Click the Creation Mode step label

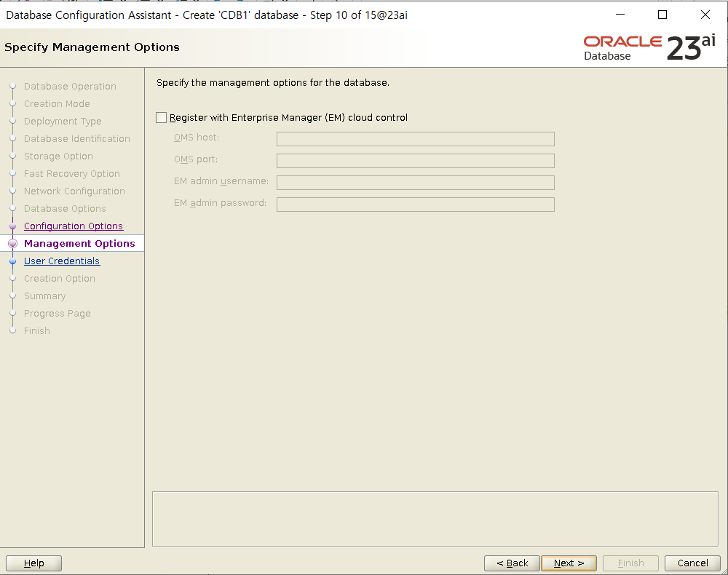click(57, 104)
